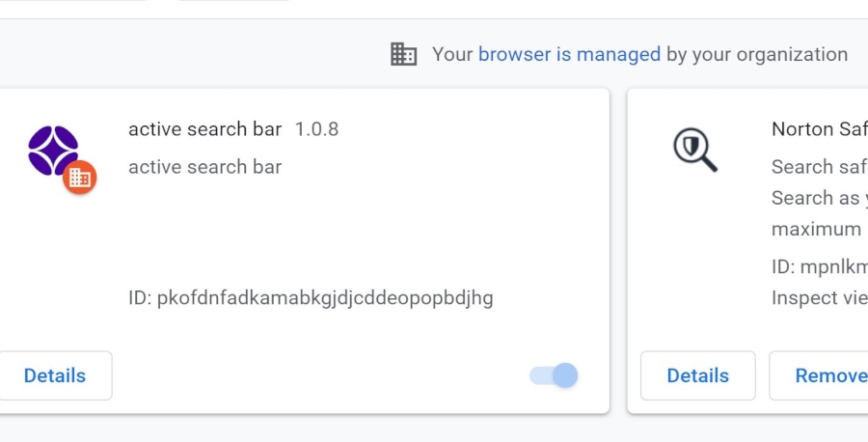The image size is (868, 442).
Task: Click the Norton extension ID starting with mpnlkm
Action: click(820, 267)
